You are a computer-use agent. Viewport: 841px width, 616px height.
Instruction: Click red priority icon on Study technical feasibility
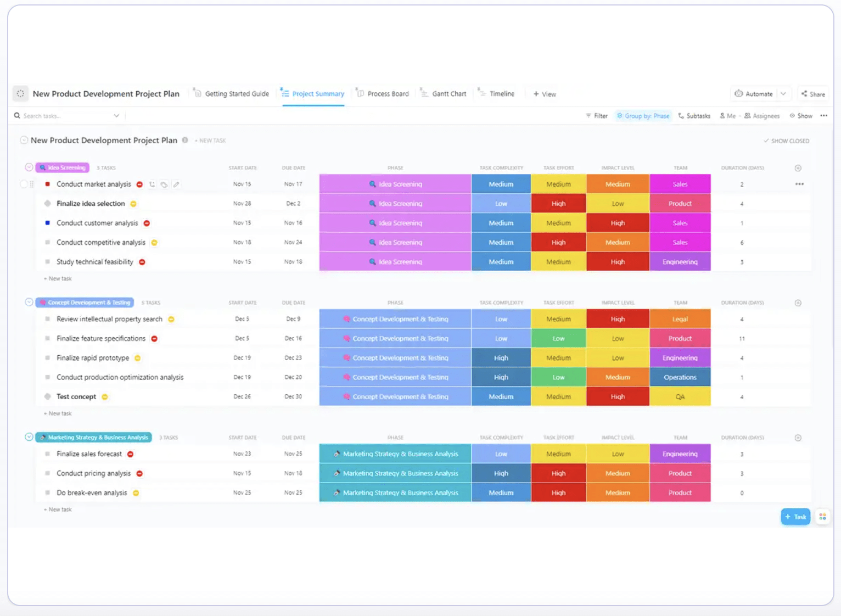coord(142,262)
